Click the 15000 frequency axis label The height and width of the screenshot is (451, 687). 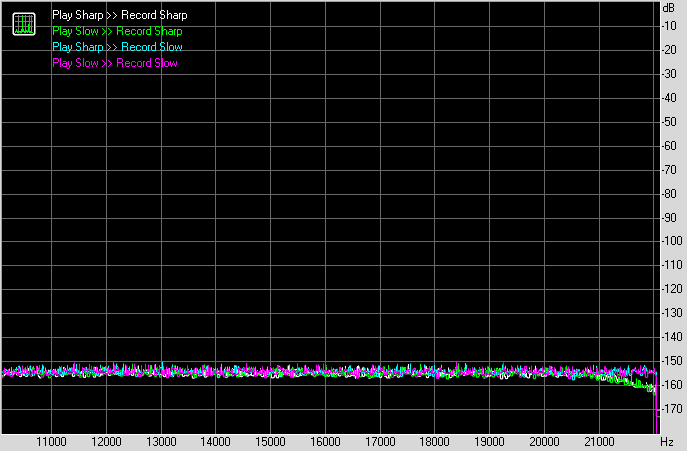pos(270,441)
